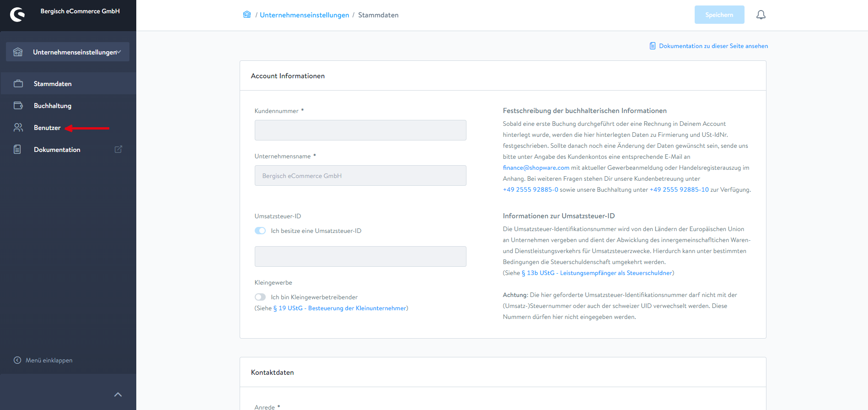Click the Buchhaltung wallet icon
868x410 pixels.
click(18, 106)
